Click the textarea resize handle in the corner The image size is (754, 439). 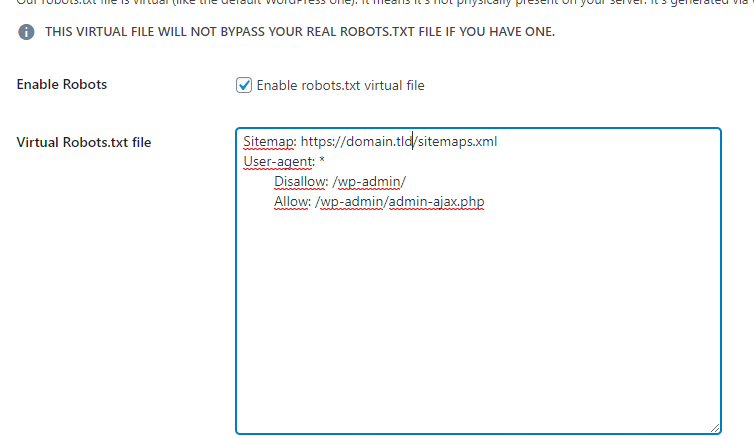[714, 427]
